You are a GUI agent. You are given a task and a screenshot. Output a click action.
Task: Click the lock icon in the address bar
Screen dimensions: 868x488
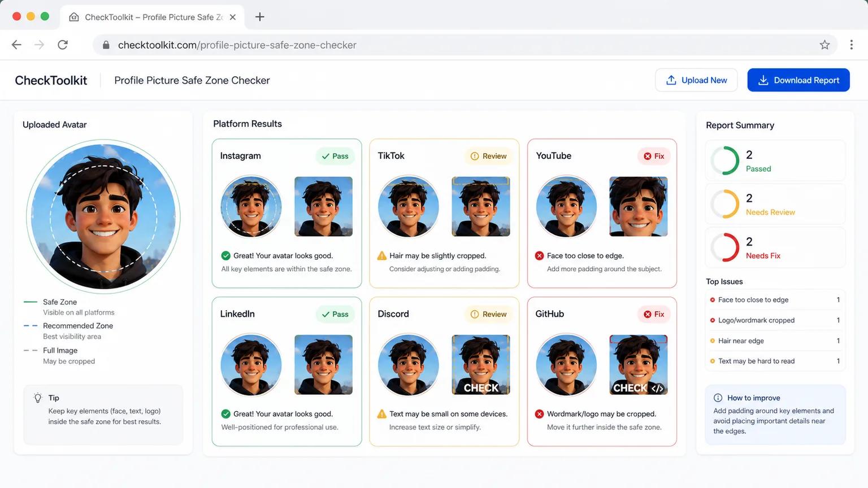(x=106, y=45)
